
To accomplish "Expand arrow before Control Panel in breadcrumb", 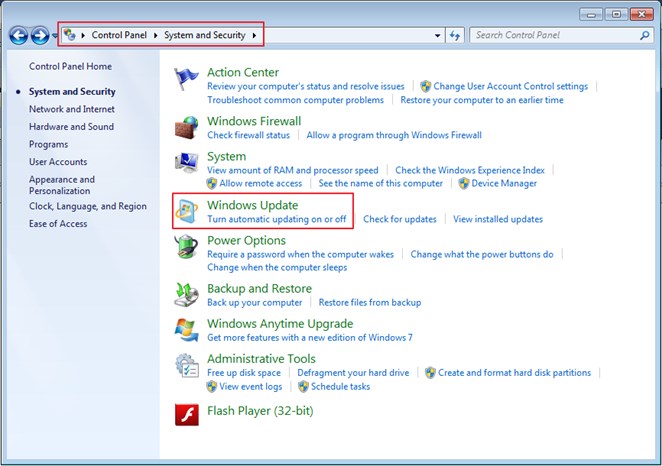I will (83, 35).
